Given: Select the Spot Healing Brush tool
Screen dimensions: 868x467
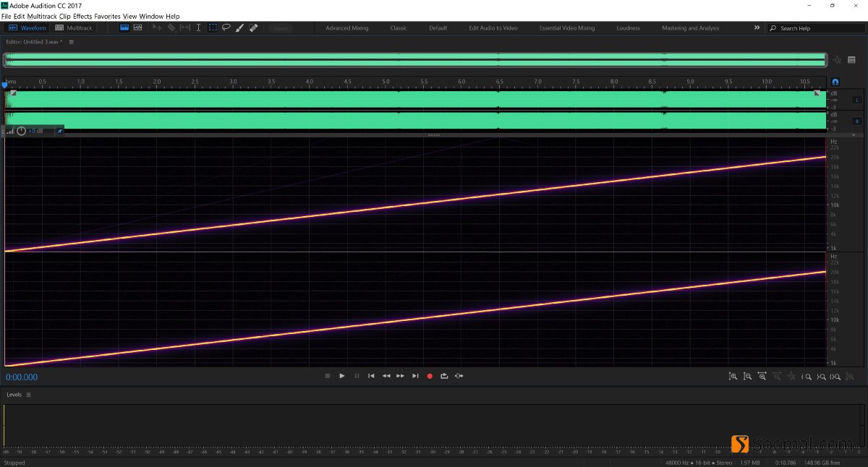Looking at the screenshot, I should [253, 28].
